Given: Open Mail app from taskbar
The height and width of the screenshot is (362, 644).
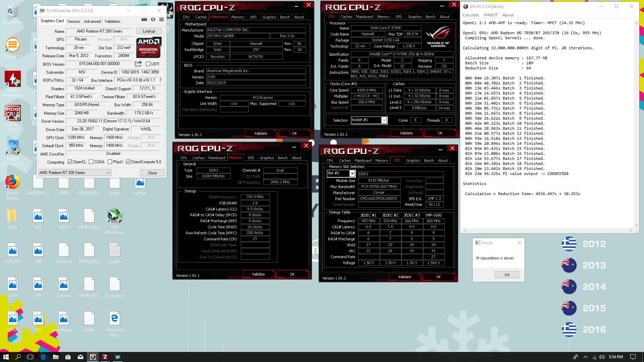Looking at the screenshot, I should tap(80, 357).
